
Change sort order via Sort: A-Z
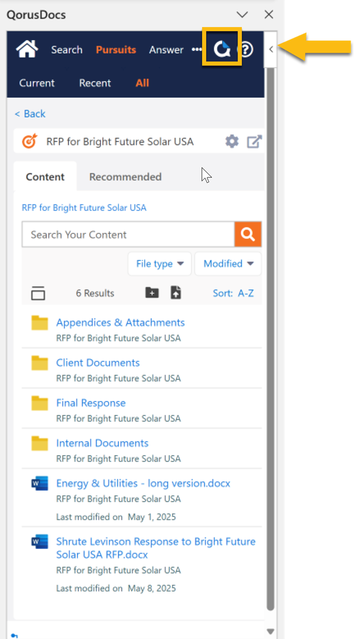click(233, 293)
